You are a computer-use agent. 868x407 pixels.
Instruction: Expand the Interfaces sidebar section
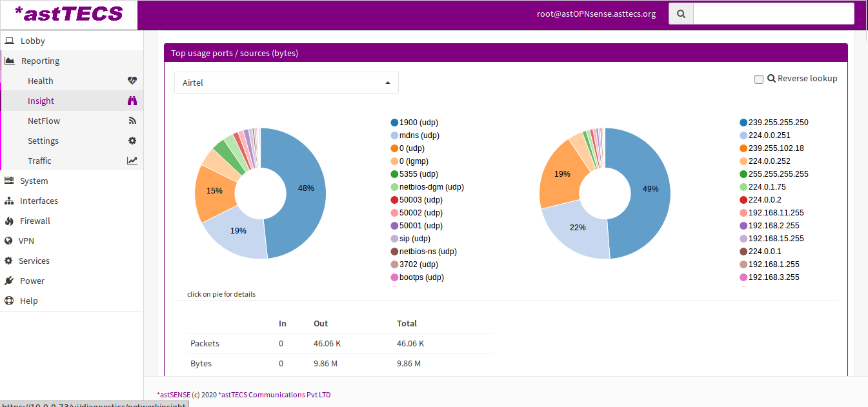pos(39,201)
